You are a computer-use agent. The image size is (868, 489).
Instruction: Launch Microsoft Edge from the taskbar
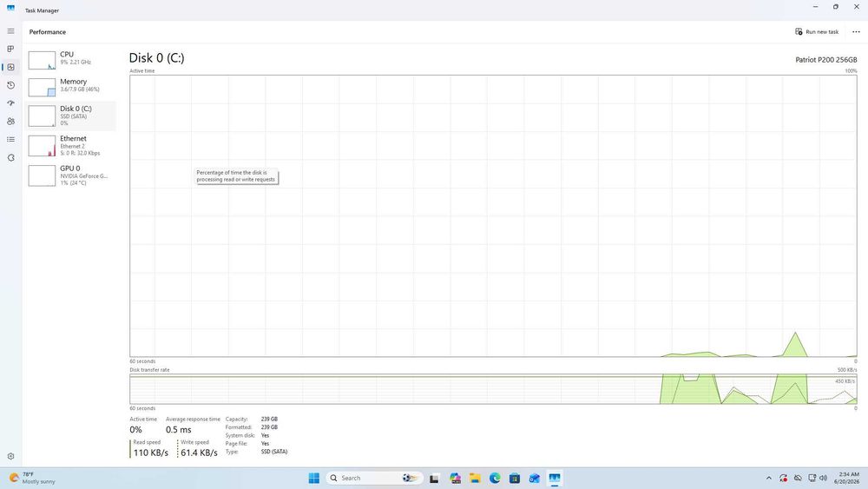tap(495, 478)
